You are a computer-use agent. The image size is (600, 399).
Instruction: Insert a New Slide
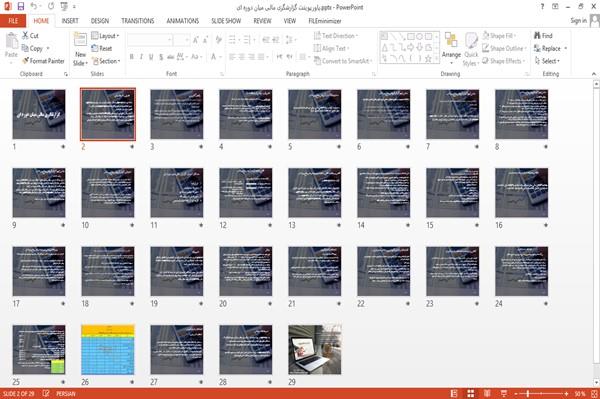point(80,50)
